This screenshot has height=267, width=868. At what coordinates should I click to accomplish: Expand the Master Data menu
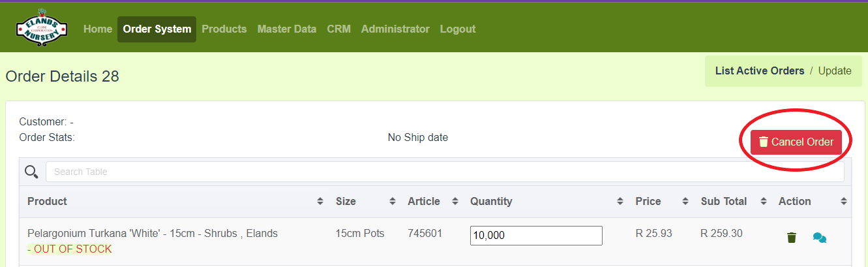point(287,29)
